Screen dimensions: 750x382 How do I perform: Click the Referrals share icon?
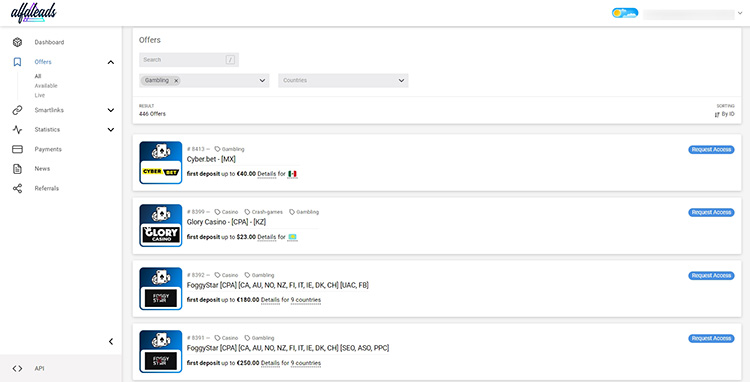tap(17, 188)
